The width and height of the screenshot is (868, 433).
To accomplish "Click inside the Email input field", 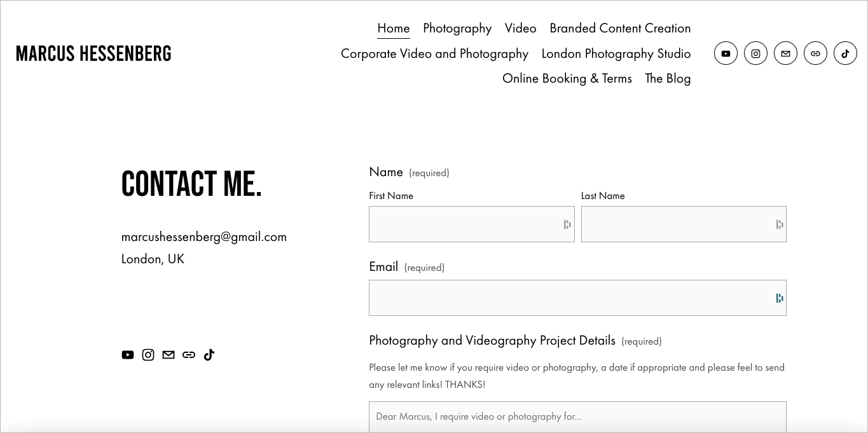I will tap(577, 298).
